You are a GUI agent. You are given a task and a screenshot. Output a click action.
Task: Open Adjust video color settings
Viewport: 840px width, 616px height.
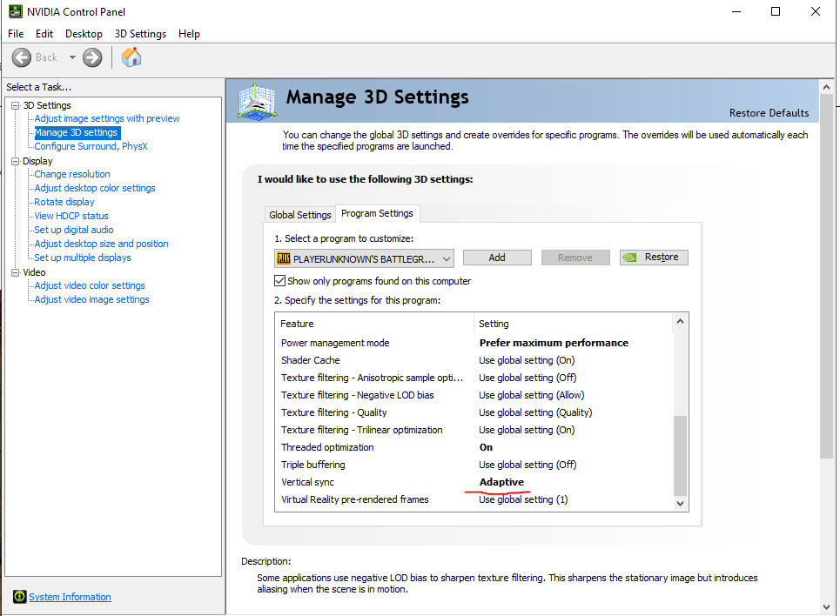click(90, 285)
